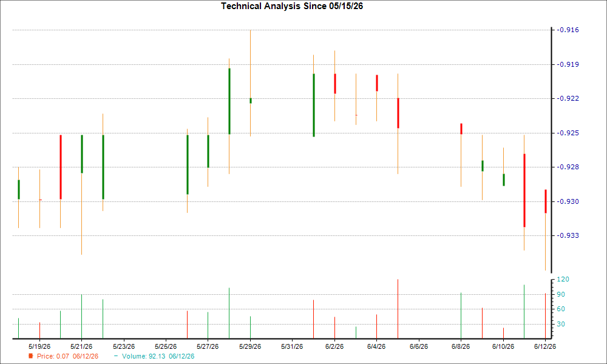Click the 0.925 price axis label
Image resolution: width=607 pixels, height=364 pixels.
569,133
